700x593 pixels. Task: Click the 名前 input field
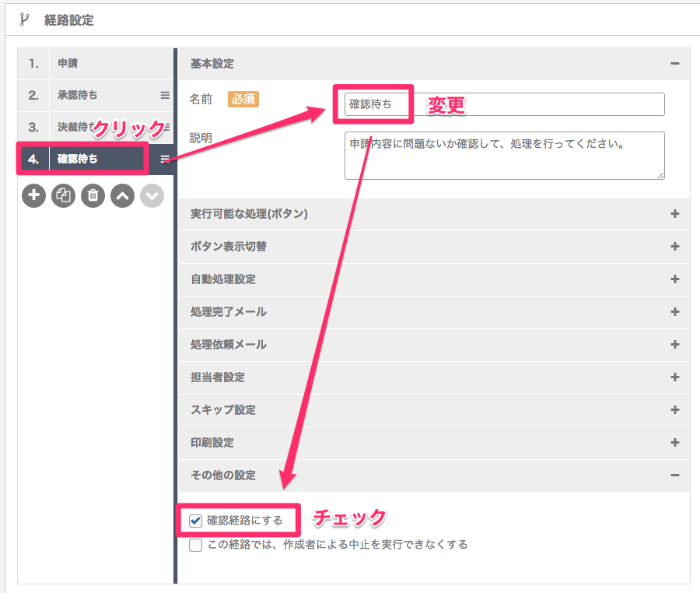coord(505,104)
